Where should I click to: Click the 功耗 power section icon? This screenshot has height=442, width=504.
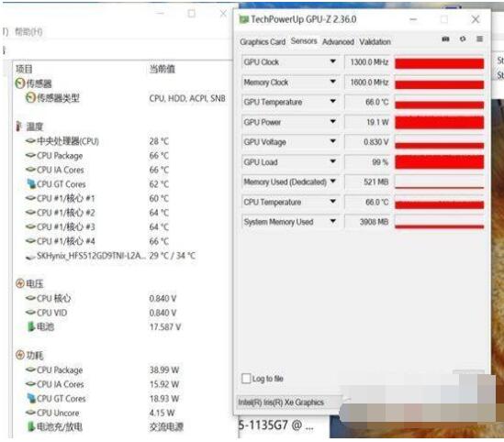click(x=20, y=355)
